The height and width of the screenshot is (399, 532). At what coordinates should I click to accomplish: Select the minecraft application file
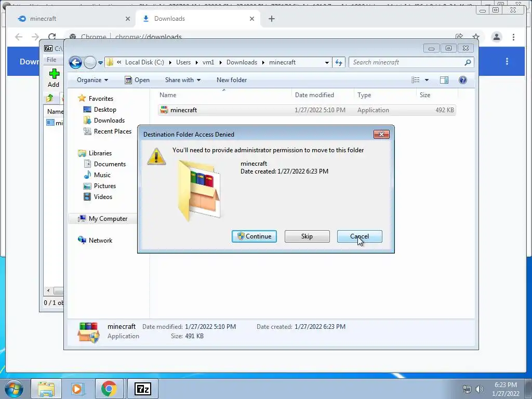tap(307, 110)
